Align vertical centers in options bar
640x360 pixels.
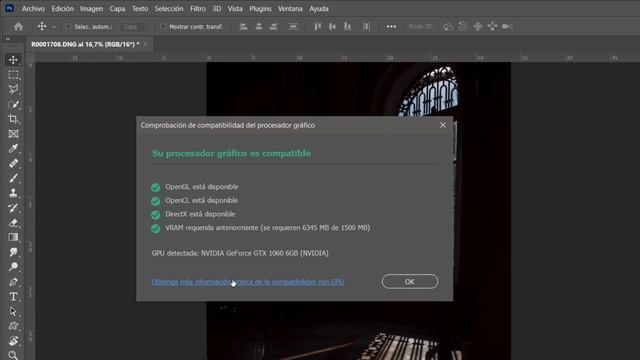(x=332, y=27)
